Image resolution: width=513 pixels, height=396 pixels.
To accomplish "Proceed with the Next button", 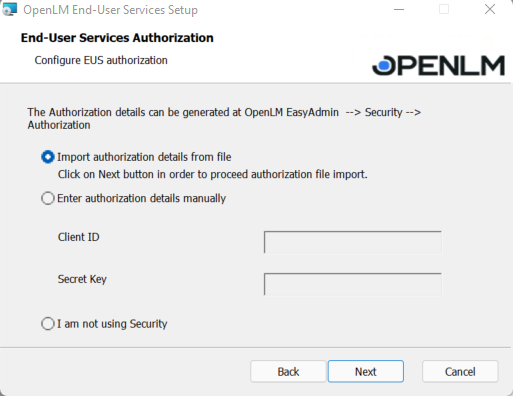I will (x=366, y=371).
